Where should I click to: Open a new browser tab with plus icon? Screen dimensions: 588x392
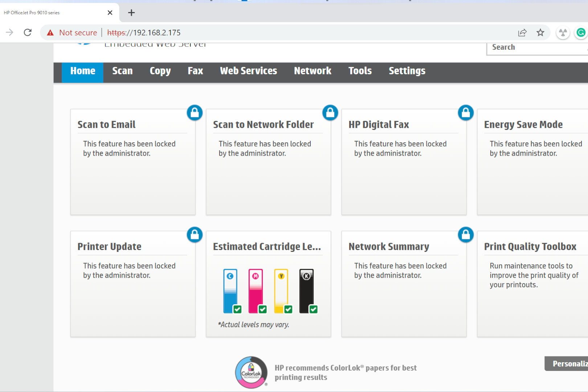tap(131, 13)
